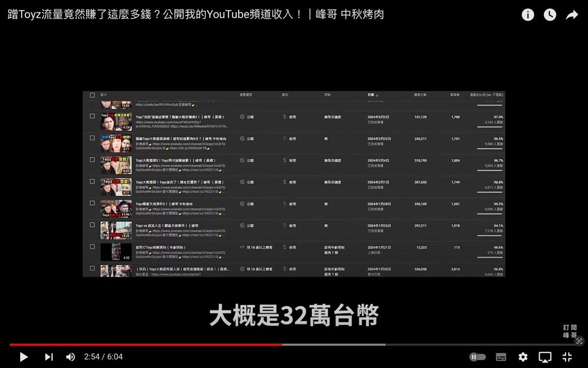Tick the checkbox for the 2024年1月25日 video row
This screenshot has width=588, height=368.
[92, 225]
